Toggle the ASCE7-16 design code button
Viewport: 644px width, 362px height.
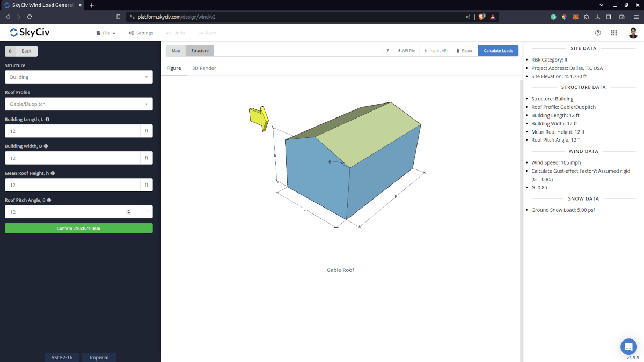point(62,357)
